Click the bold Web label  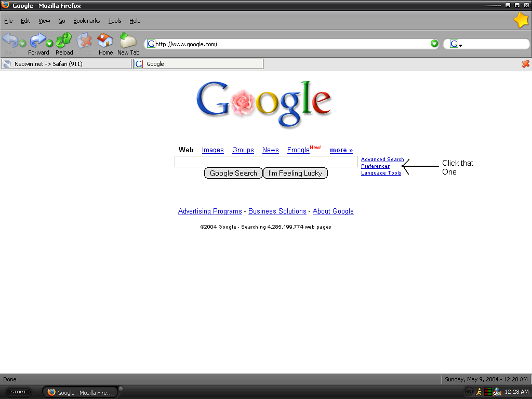point(186,150)
